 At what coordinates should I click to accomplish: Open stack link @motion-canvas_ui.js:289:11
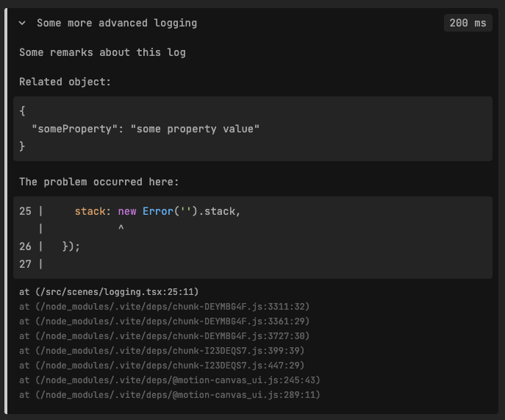(170, 395)
